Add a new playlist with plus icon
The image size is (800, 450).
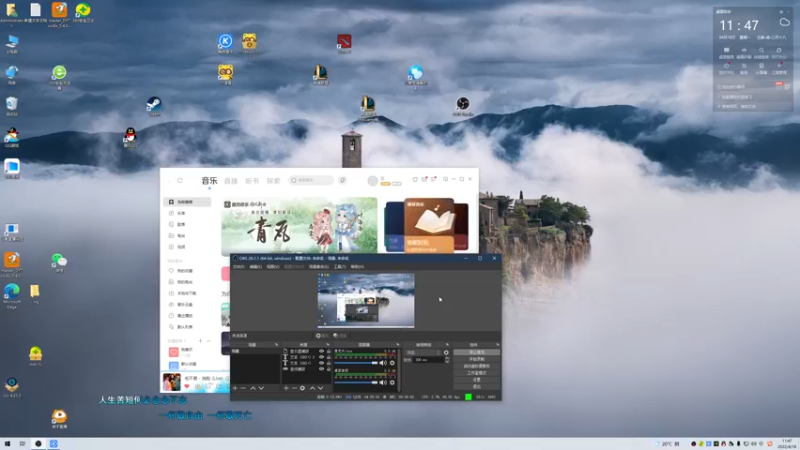pos(201,341)
